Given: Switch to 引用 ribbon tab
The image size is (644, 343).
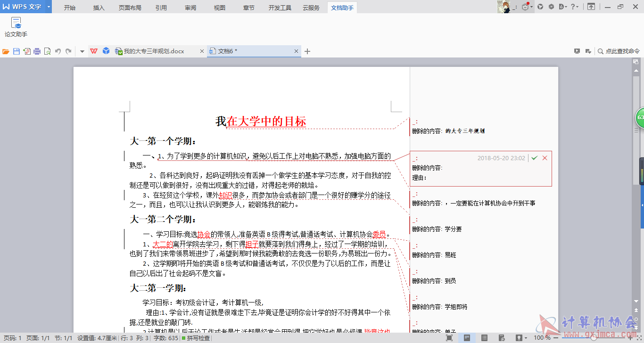Looking at the screenshot, I should point(161,8).
